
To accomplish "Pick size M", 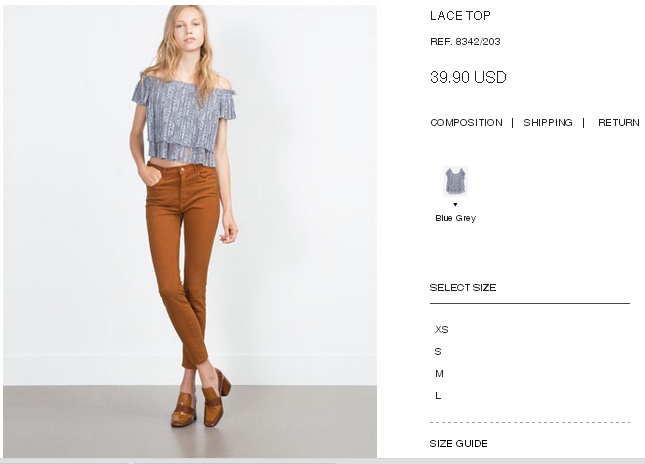I will 439,374.
